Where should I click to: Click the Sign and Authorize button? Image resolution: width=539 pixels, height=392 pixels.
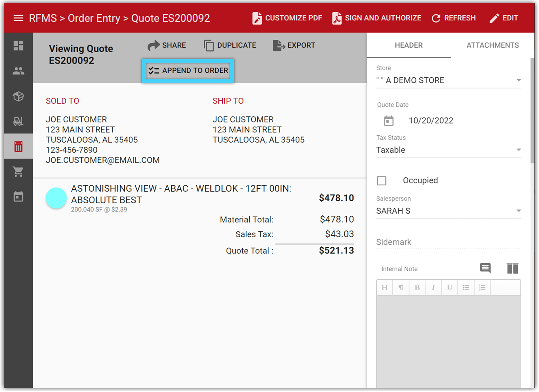tap(377, 18)
